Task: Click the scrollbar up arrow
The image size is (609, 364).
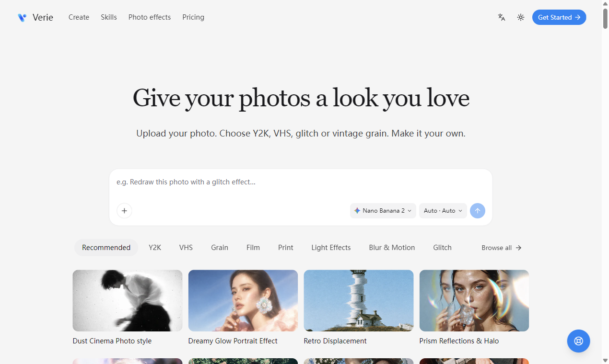Action: tap(605, 3)
